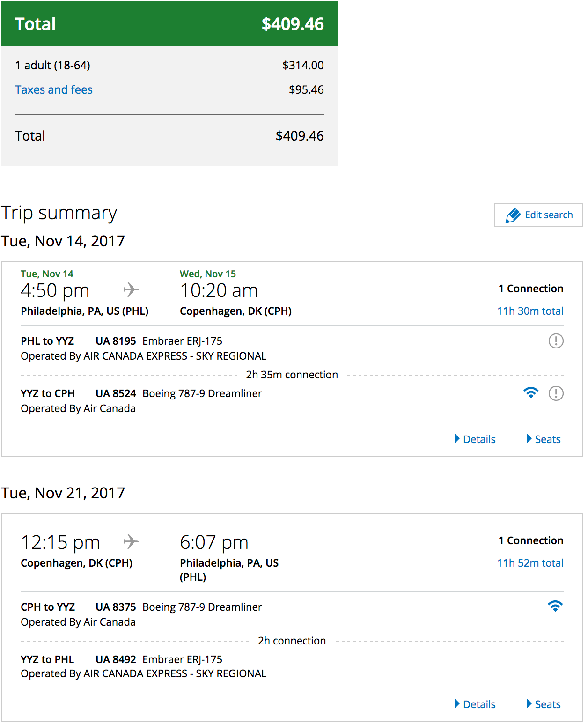Select UA 8195 flight number text
This screenshot has width=588, height=725.
click(116, 341)
